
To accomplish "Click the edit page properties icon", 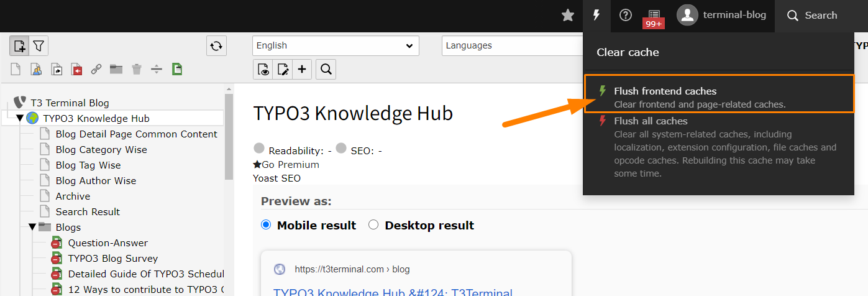I will click(283, 69).
